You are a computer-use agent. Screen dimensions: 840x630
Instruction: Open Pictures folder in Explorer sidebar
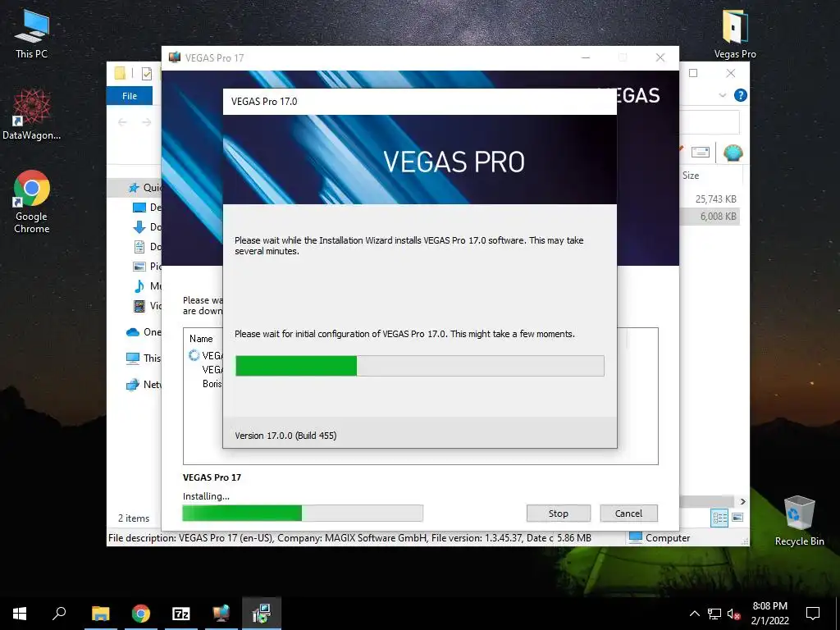[147, 267]
